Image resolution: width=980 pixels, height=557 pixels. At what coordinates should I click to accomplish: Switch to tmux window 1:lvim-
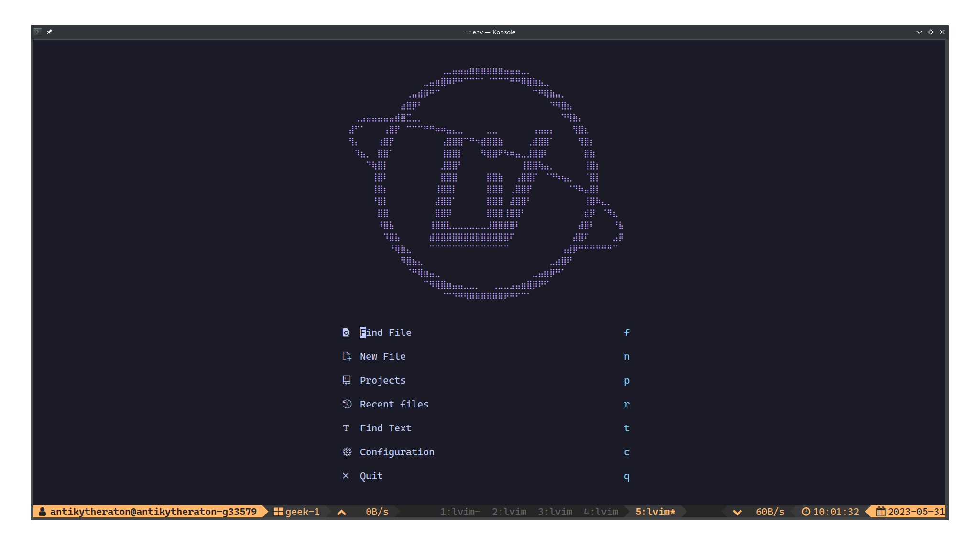coord(460,512)
